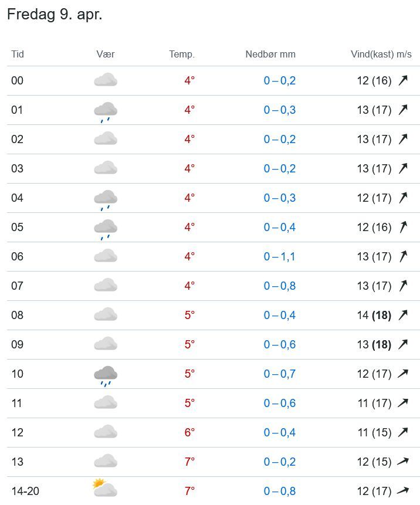The image size is (420, 505).
Task: Select the Temp. column header
Action: coord(182,54)
